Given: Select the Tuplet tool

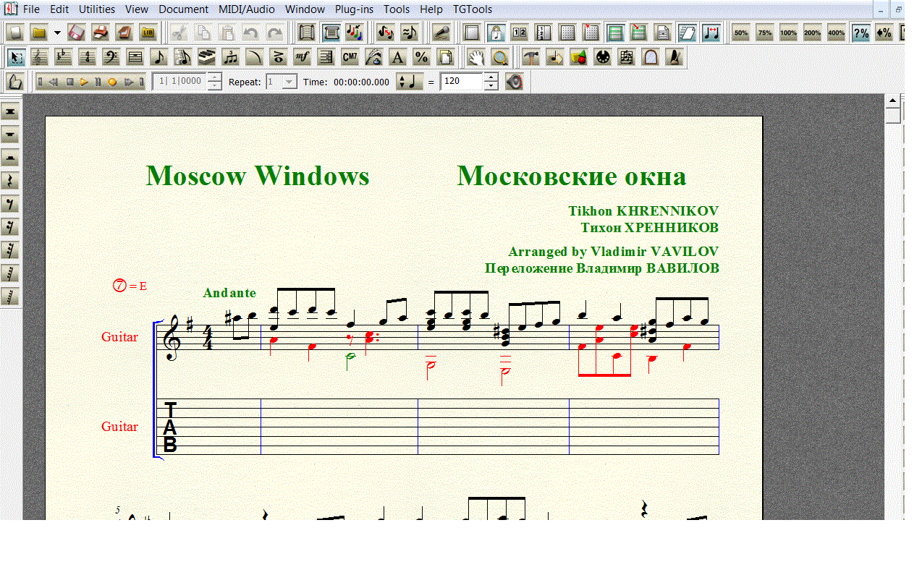Looking at the screenshot, I should (230, 57).
